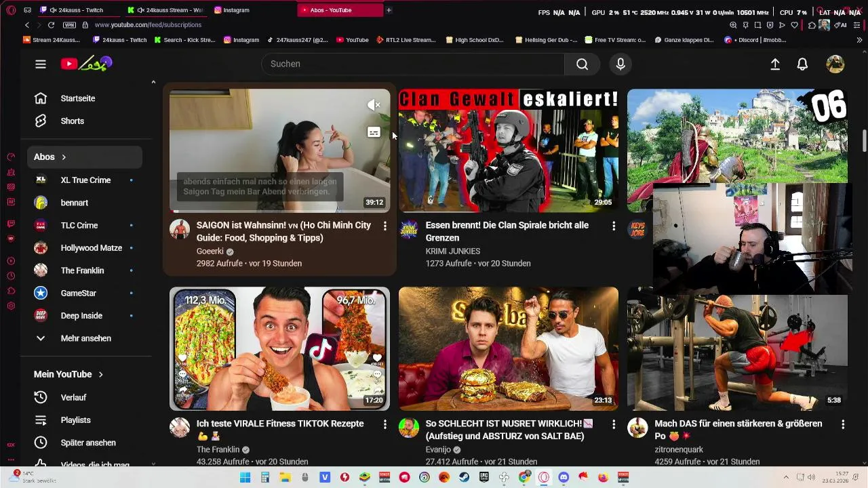The height and width of the screenshot is (488, 868).
Task: Open more options for Essen brennt video
Action: coord(614,226)
